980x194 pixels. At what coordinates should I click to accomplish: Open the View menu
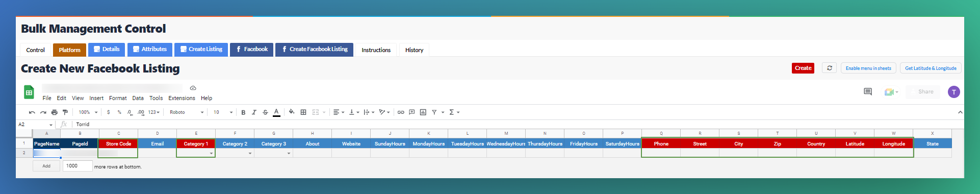[78, 98]
